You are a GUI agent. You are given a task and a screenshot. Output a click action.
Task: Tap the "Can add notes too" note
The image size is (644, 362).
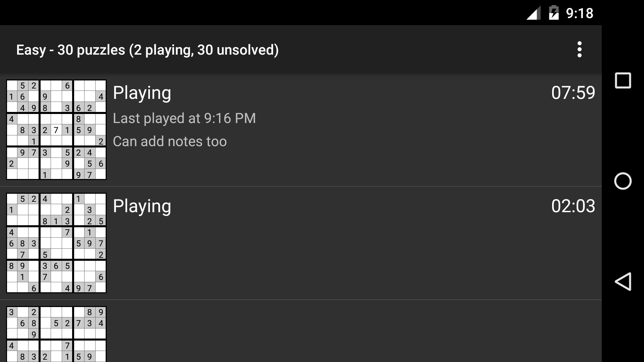point(170,141)
